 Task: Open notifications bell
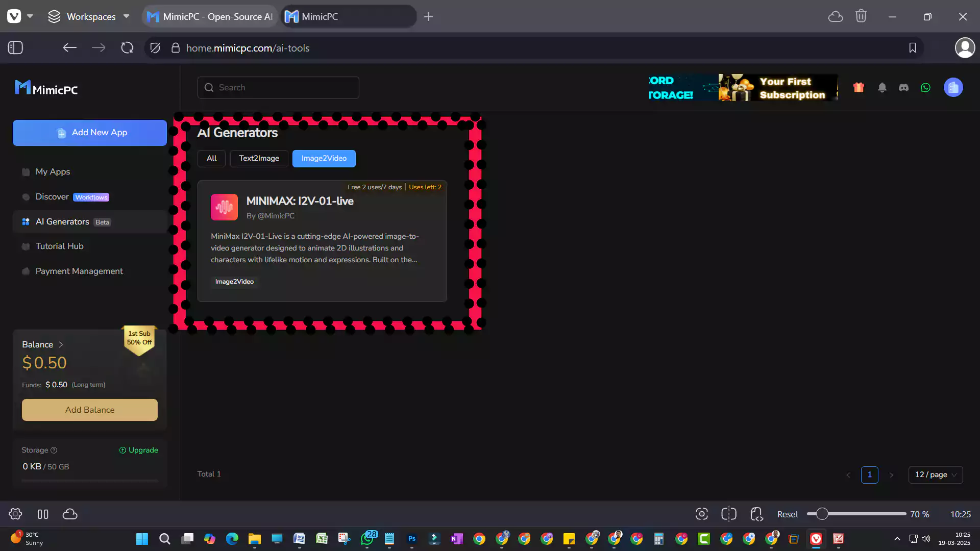tap(882, 87)
